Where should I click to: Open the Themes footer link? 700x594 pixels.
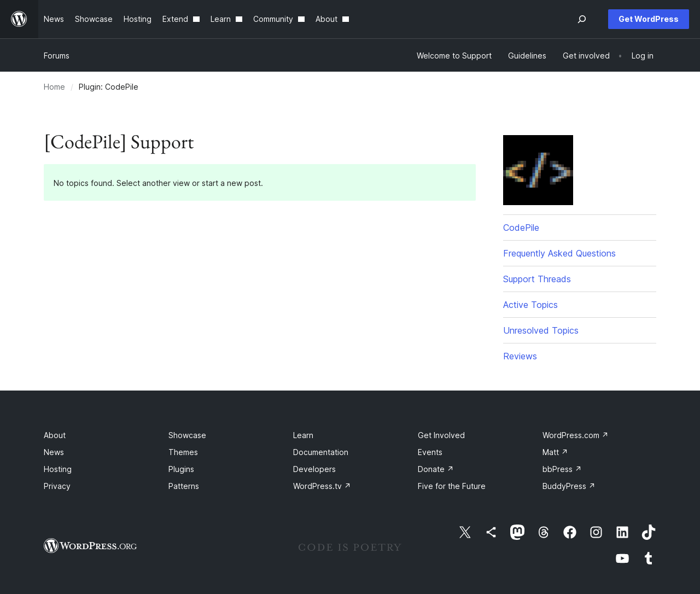tap(183, 452)
